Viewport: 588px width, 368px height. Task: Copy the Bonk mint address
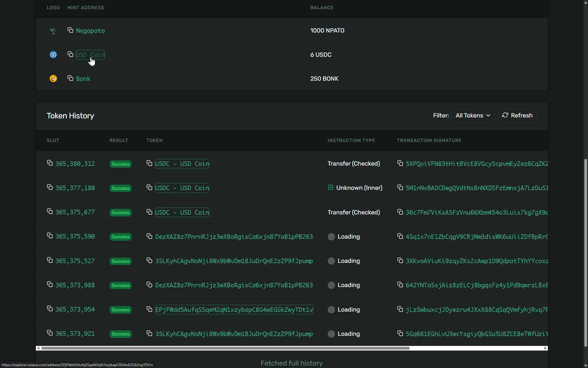(70, 78)
